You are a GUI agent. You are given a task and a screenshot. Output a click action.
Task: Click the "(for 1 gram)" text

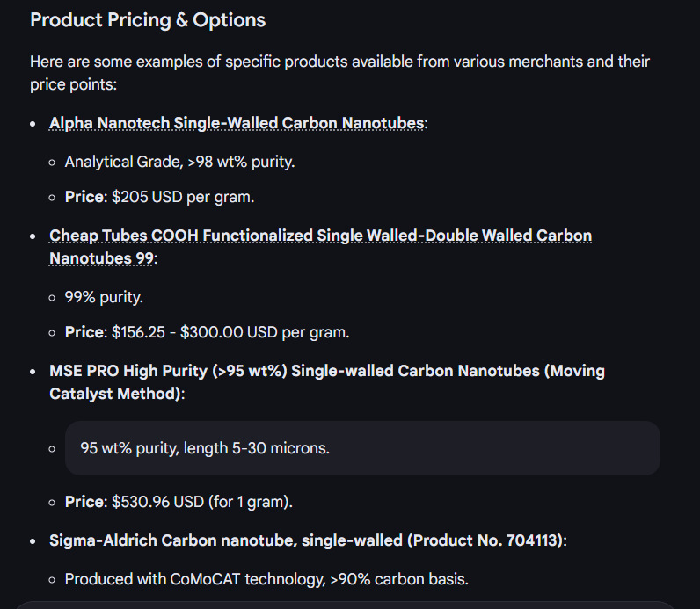coord(251,502)
